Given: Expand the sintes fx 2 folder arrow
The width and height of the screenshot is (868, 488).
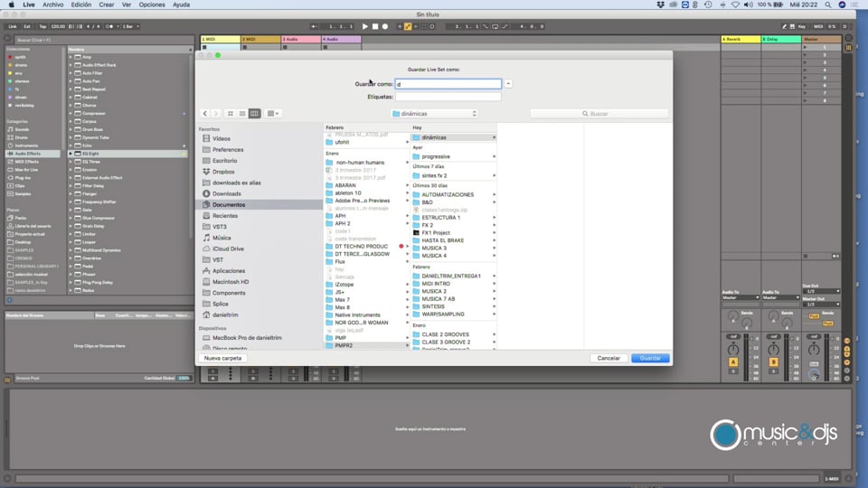Looking at the screenshot, I should [494, 176].
